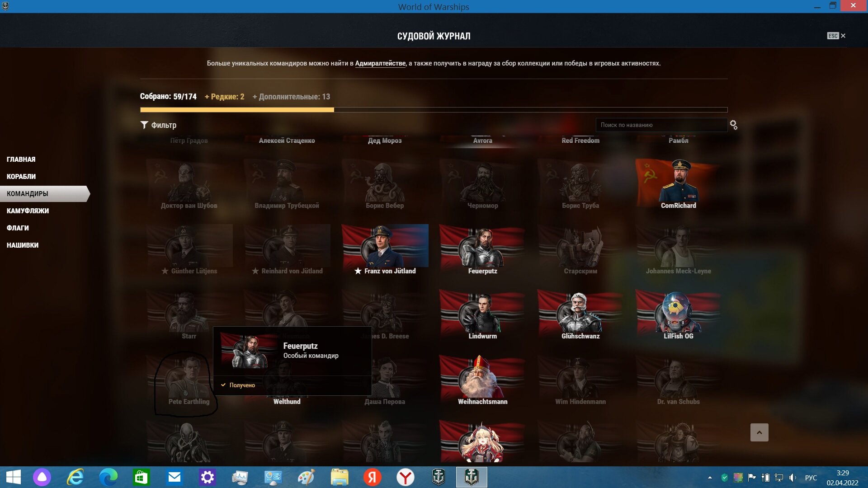Image resolution: width=868 pixels, height=488 pixels.
Task: Select КОМАНДИРЫ section
Action: [44, 193]
